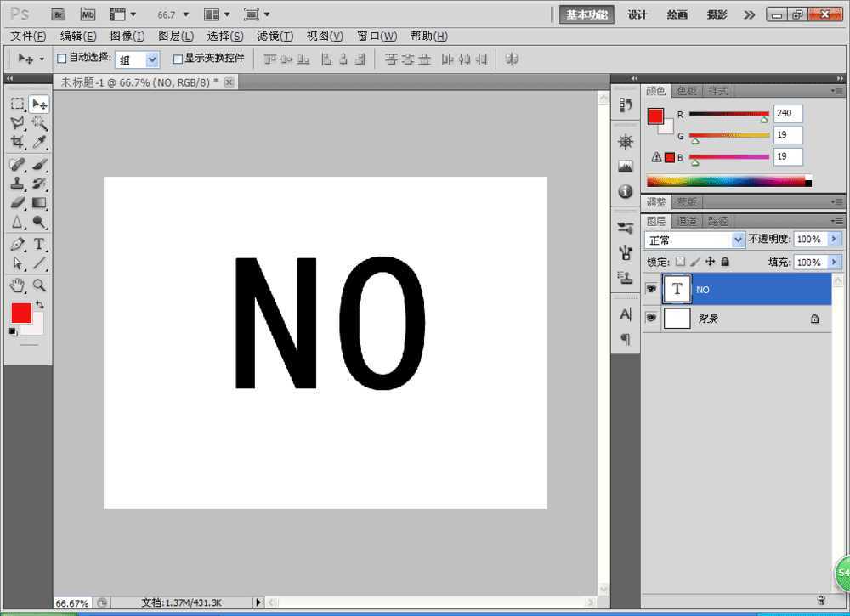
Task: Select the Crop tool
Action: (17, 143)
